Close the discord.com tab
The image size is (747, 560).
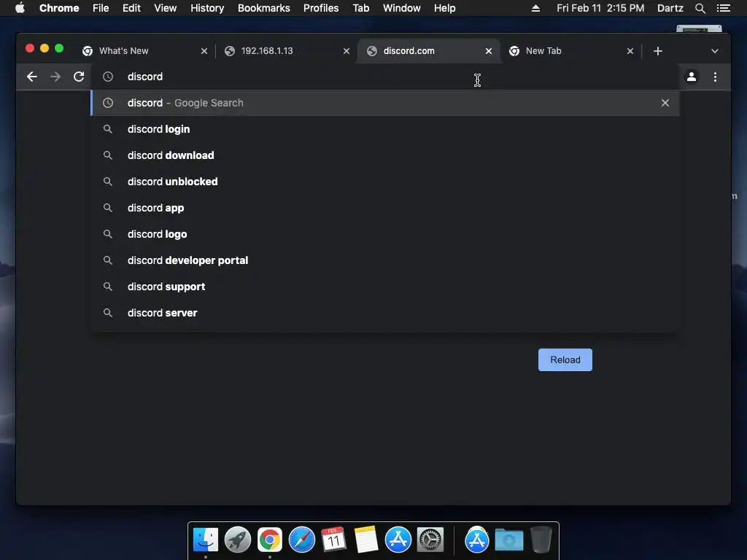[x=488, y=51]
